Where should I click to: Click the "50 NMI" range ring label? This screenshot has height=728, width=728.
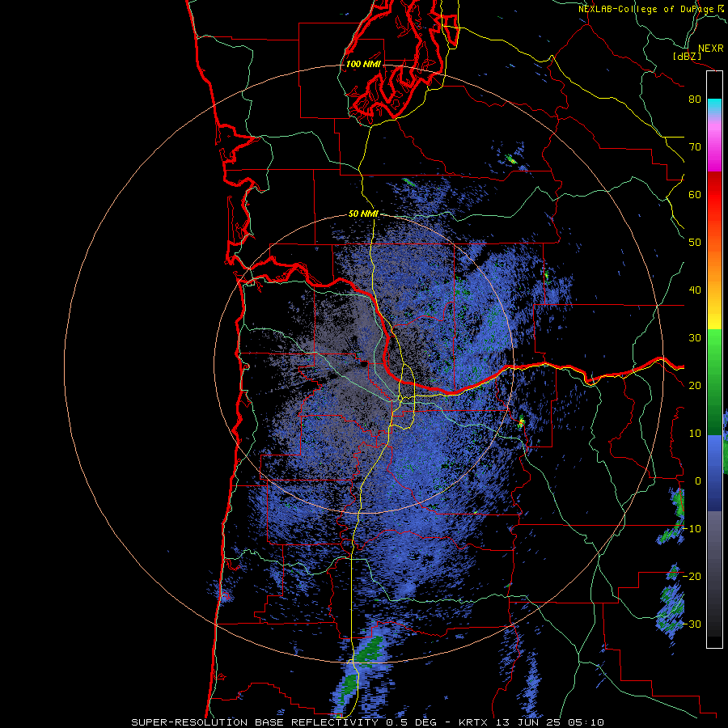click(363, 214)
